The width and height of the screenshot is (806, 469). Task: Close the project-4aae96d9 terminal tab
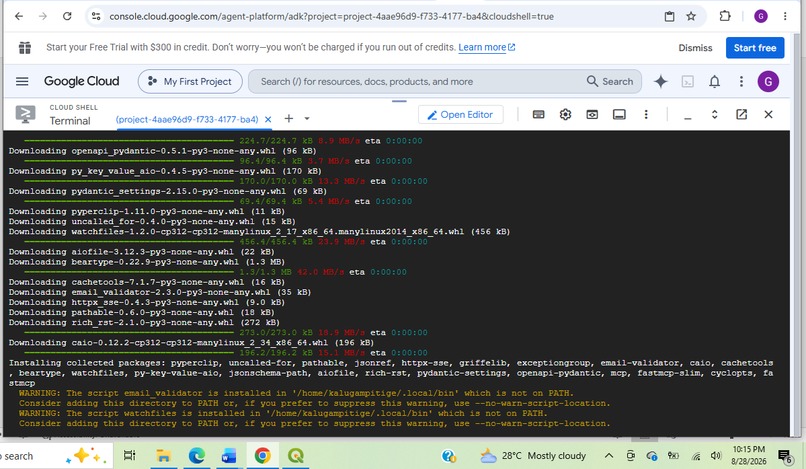point(268,119)
